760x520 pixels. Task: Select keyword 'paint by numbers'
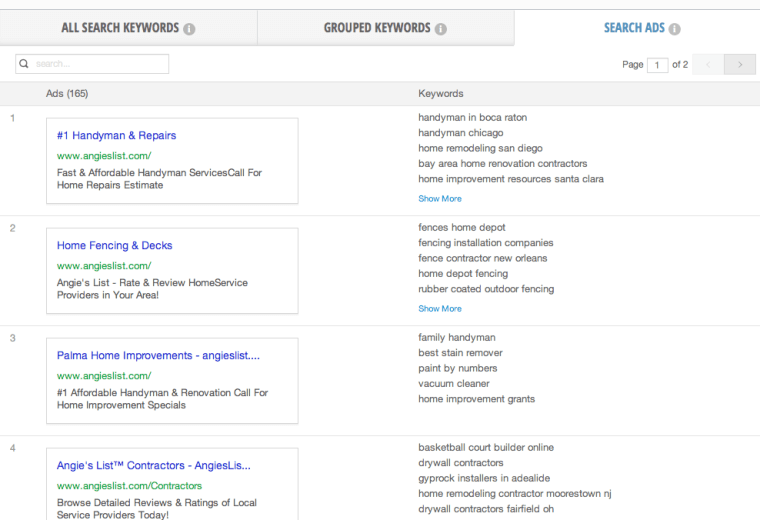[x=458, y=368]
